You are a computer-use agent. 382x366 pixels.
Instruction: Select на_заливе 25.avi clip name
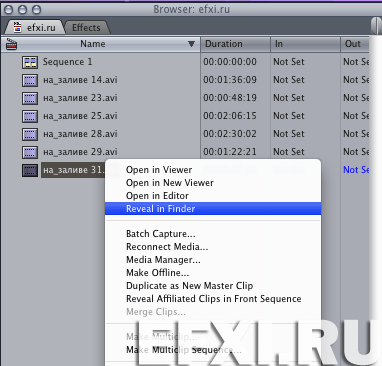(80, 116)
